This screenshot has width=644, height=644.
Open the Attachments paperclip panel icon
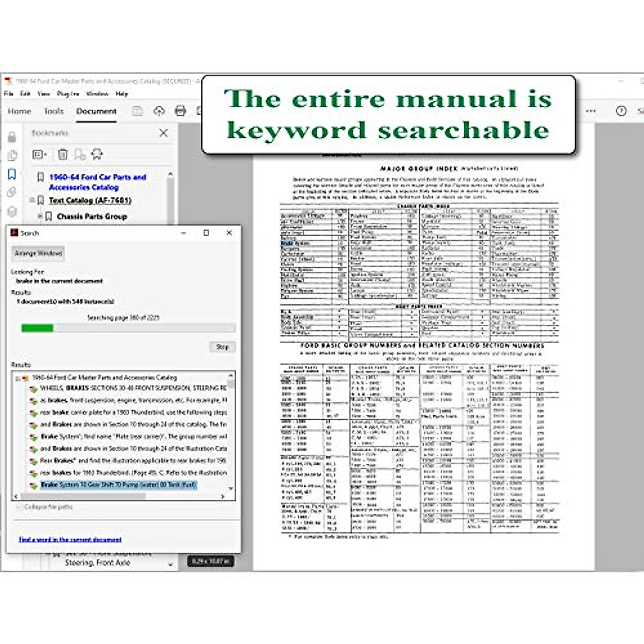pyautogui.click(x=12, y=192)
